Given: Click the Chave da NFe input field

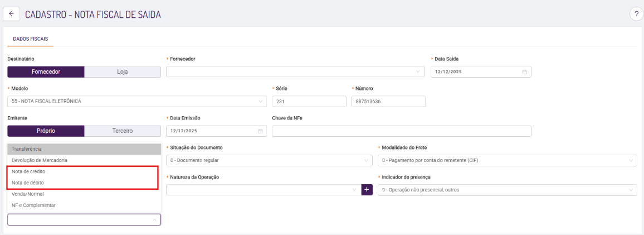Looking at the screenshot, I should (x=401, y=131).
